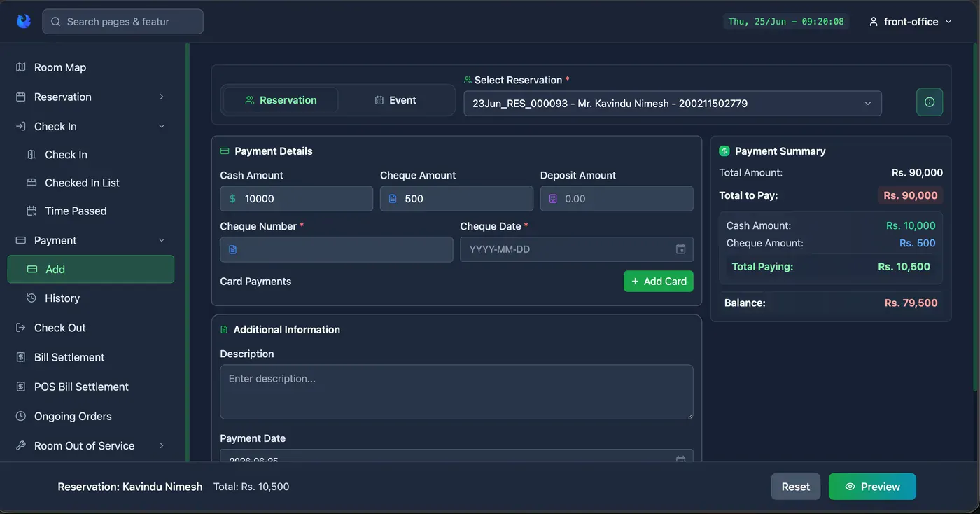Click the green sidebar scrollbar
This screenshot has height=514, width=980.
point(187,252)
